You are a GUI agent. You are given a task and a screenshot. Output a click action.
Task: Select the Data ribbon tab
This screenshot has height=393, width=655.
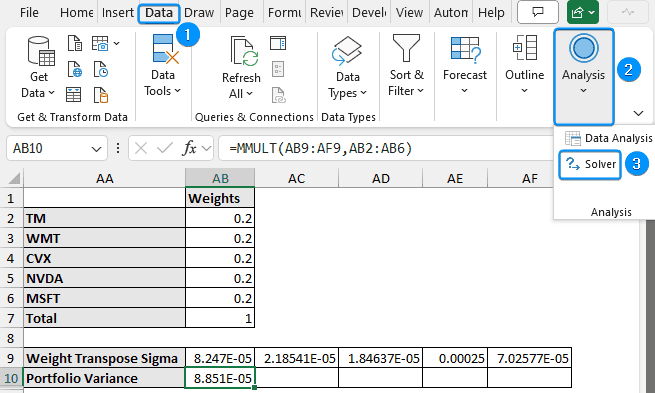pos(159,13)
